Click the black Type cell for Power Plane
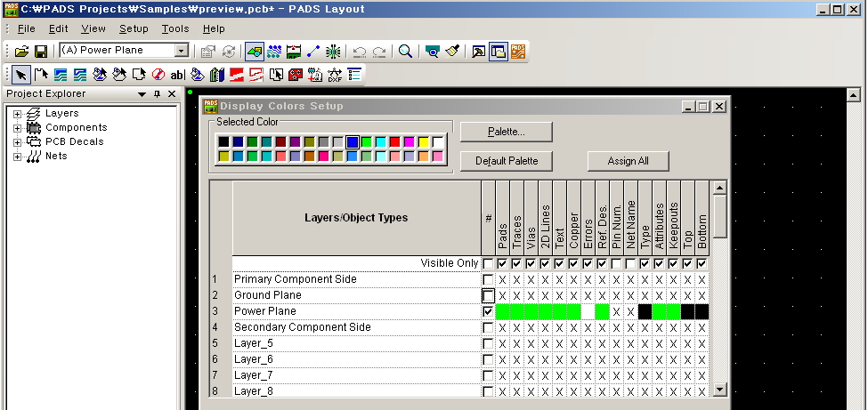Image resolution: width=868 pixels, height=410 pixels. (645, 311)
